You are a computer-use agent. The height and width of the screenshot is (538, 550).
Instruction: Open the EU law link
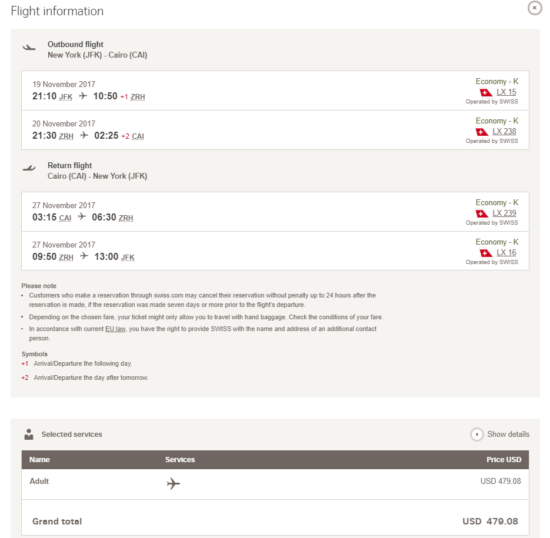[x=115, y=329]
